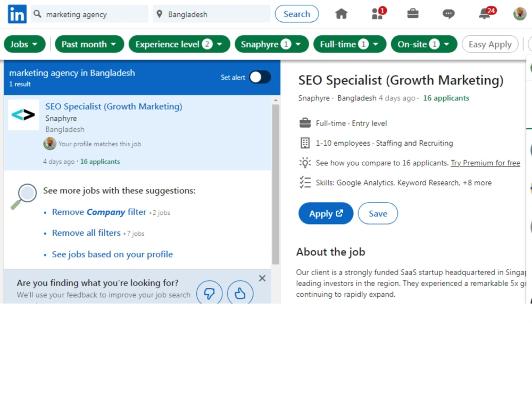Image resolution: width=532 pixels, height=399 pixels.
Task: Go to the Home feed icon
Action: point(342,14)
